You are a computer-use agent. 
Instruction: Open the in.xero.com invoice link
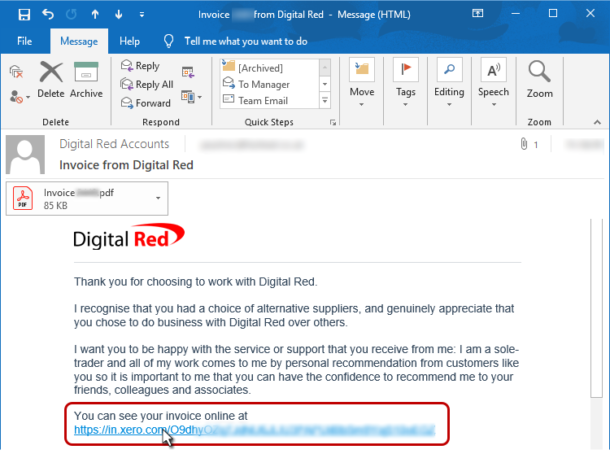tap(254, 430)
